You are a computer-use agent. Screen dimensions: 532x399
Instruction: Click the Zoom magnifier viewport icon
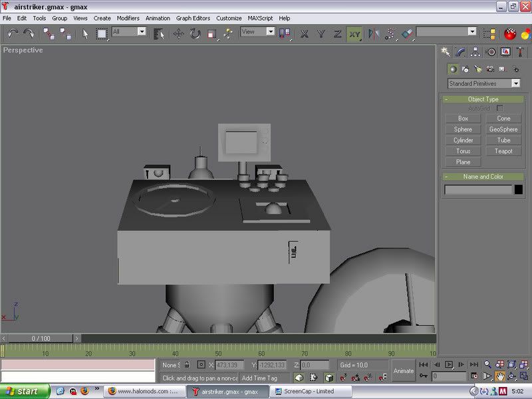[487, 364]
